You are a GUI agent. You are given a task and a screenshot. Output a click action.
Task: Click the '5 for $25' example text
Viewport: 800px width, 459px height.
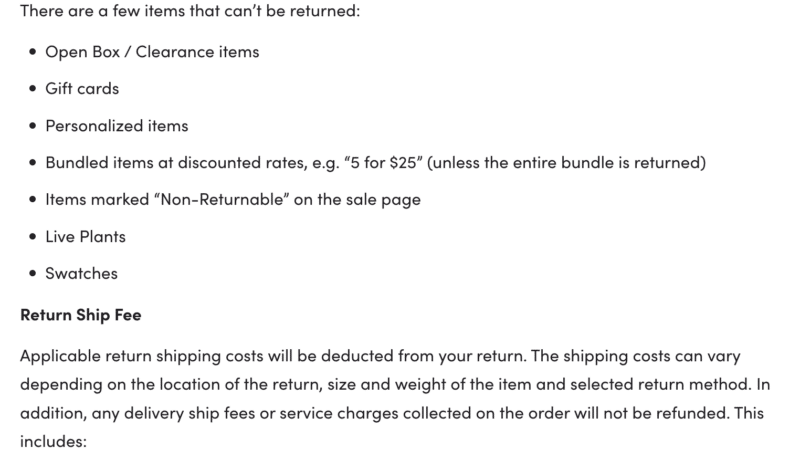point(384,162)
